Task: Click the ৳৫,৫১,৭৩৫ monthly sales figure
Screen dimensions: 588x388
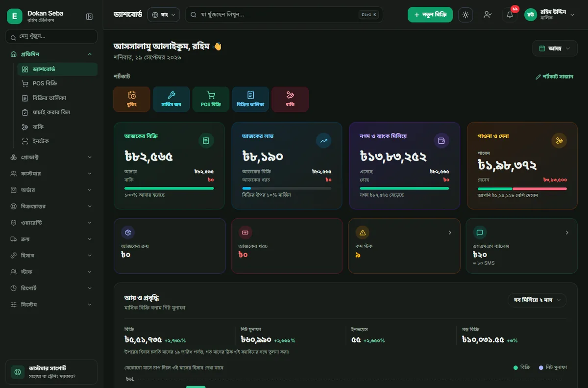Action: [x=144, y=339]
